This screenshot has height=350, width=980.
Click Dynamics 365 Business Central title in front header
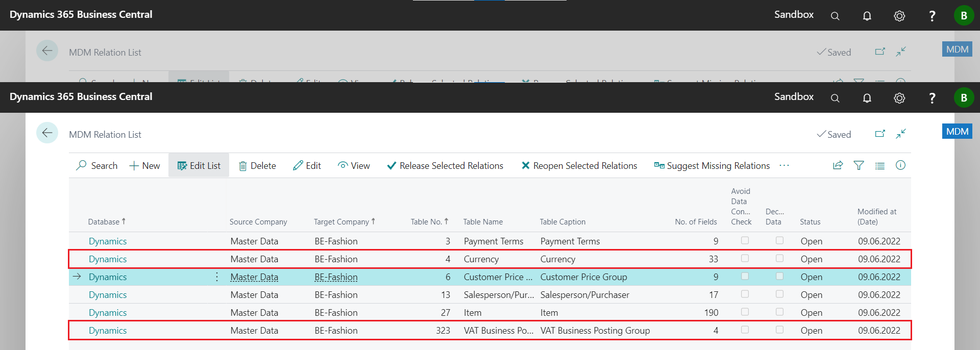(x=81, y=96)
